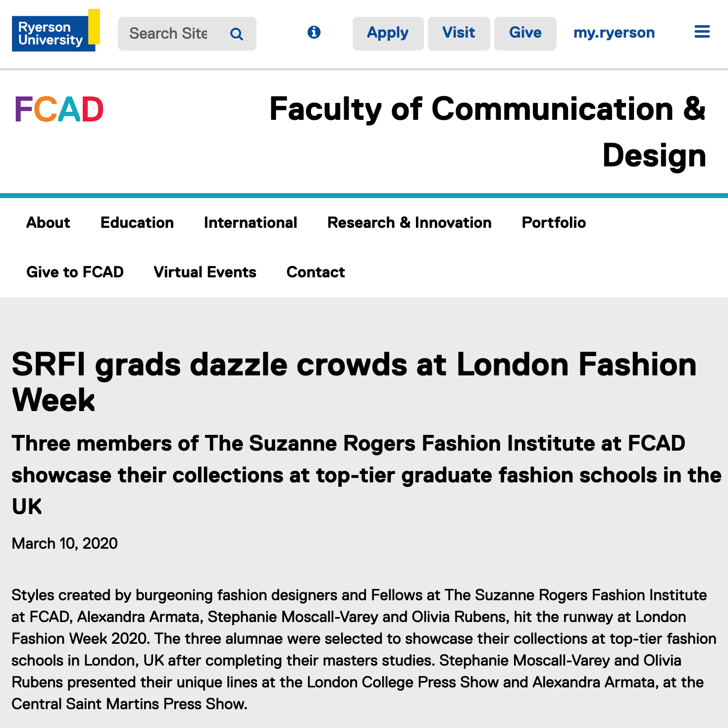728x728 pixels.
Task: Open the About menu item
Action: (48, 223)
